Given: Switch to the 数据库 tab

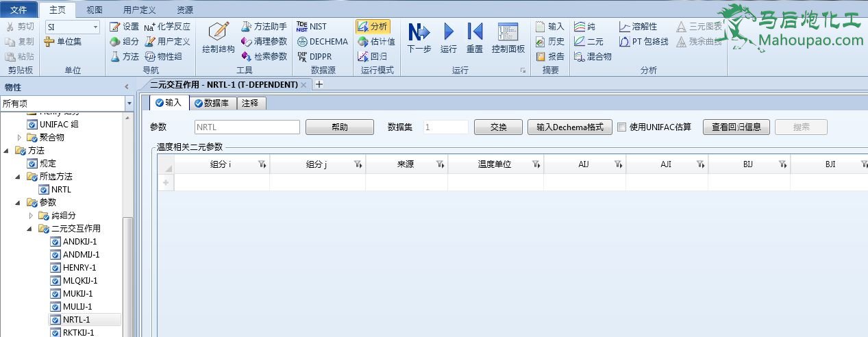Looking at the screenshot, I should click(212, 103).
